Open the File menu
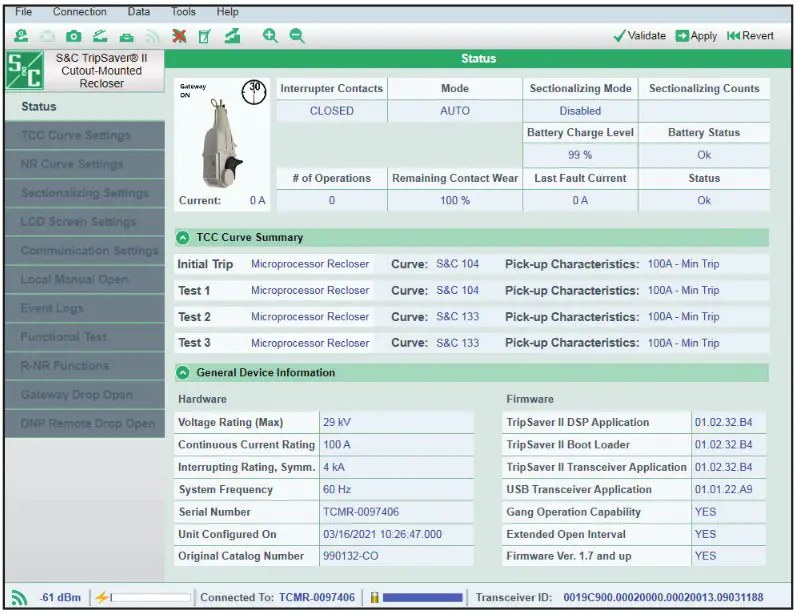Screen dimensions: 797x614 point(23,12)
